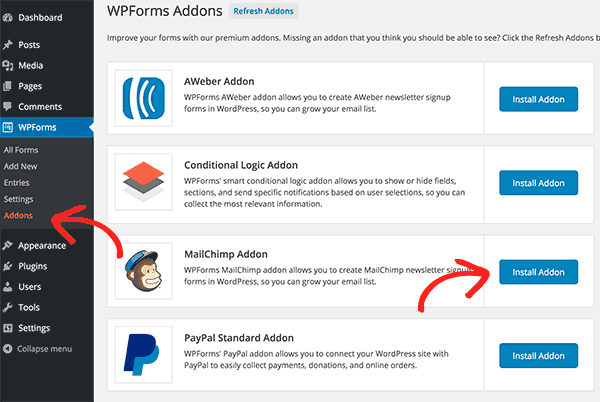
Task: Click the Users person icon
Action: click(8, 287)
